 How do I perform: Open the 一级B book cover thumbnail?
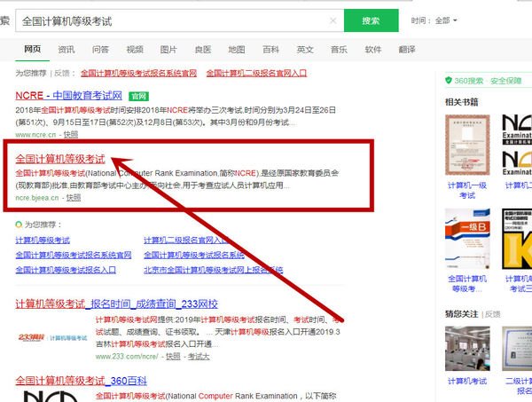click(467, 239)
